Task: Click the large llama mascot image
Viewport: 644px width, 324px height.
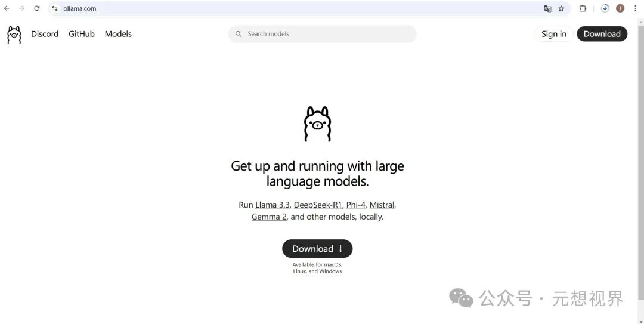Action: click(317, 124)
